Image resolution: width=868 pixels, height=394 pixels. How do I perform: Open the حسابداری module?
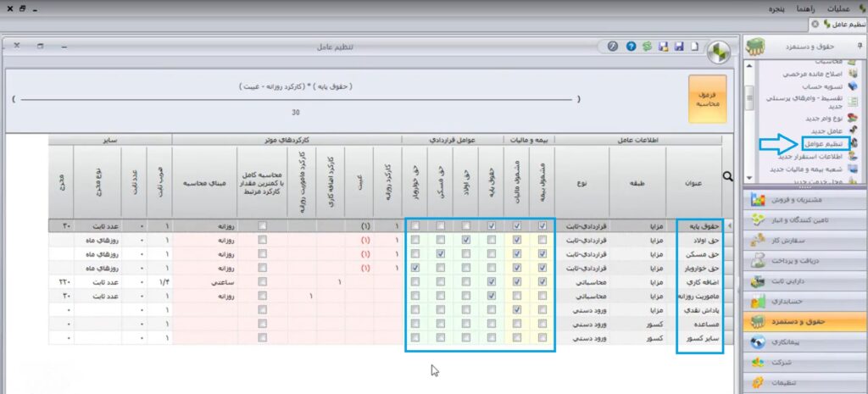[x=805, y=302]
